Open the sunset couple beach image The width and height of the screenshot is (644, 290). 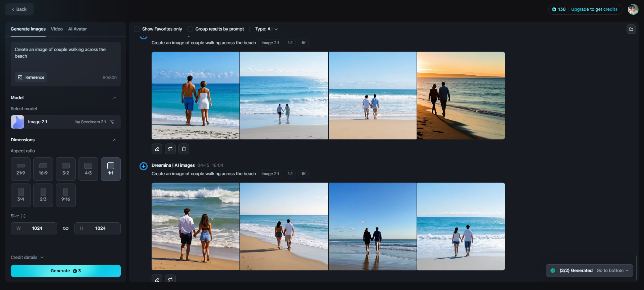[x=461, y=95]
